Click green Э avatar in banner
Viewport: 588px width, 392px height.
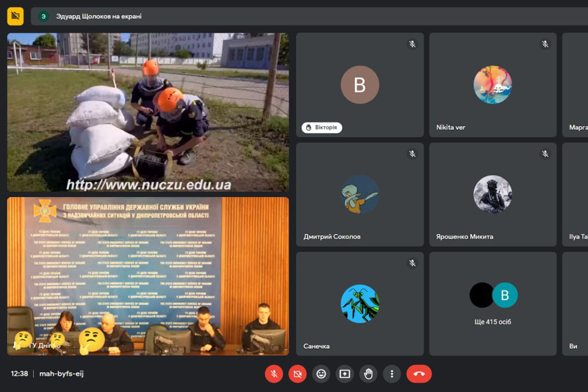point(44,16)
